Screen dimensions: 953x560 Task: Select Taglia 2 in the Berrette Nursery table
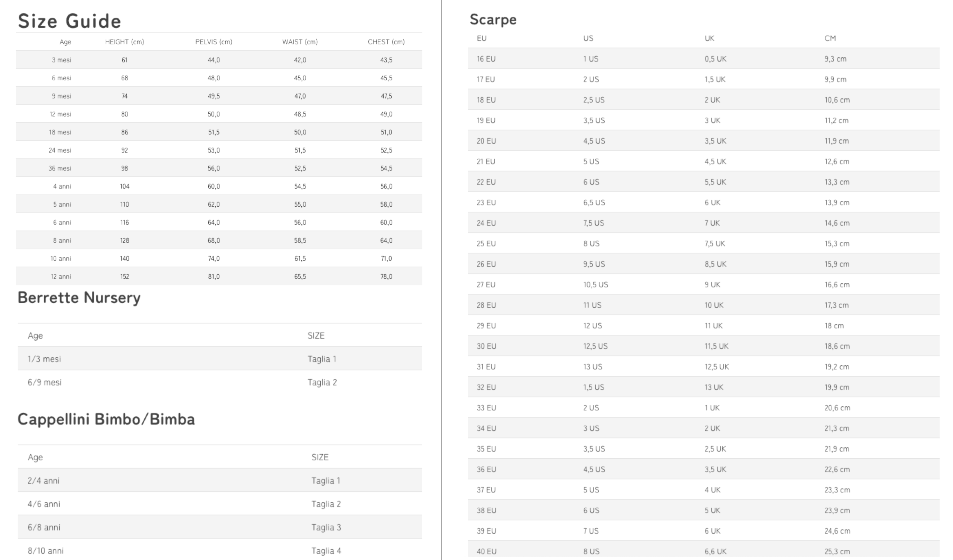point(322,382)
